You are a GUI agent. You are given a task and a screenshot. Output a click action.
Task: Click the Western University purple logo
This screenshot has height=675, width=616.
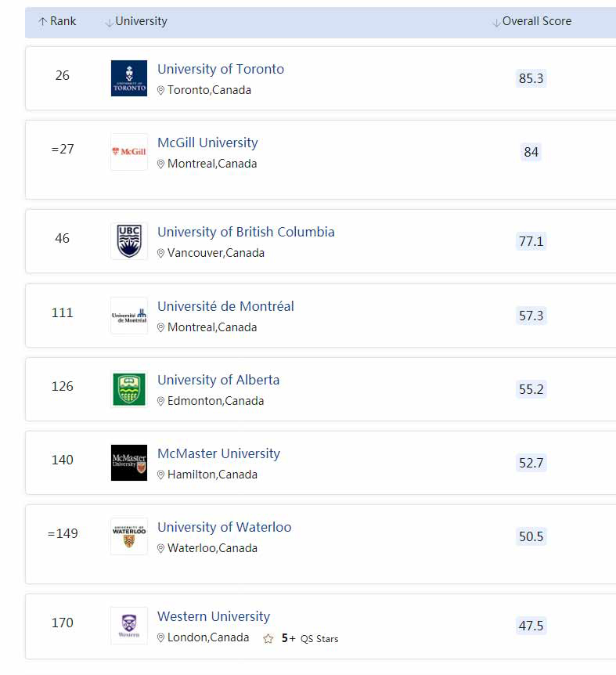[129, 626]
